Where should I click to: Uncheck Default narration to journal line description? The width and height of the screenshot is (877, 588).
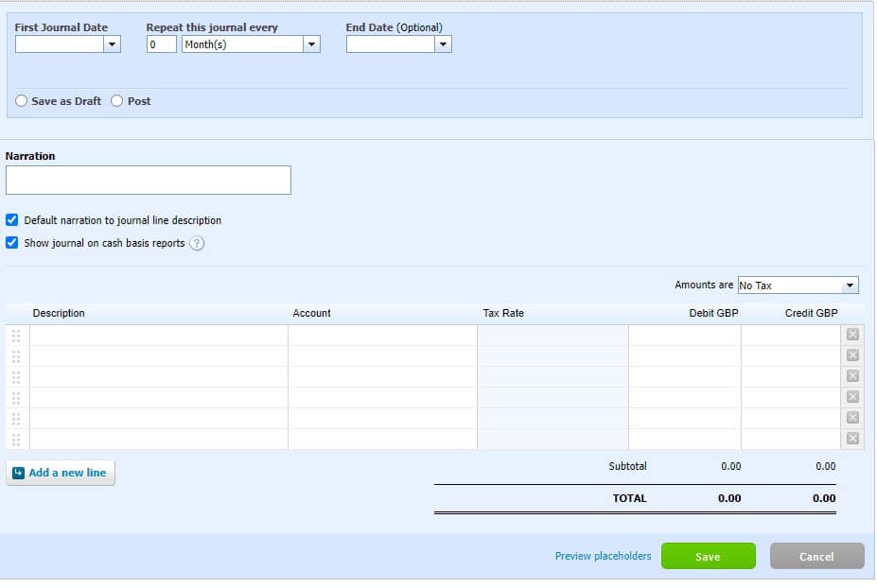pyautogui.click(x=12, y=219)
